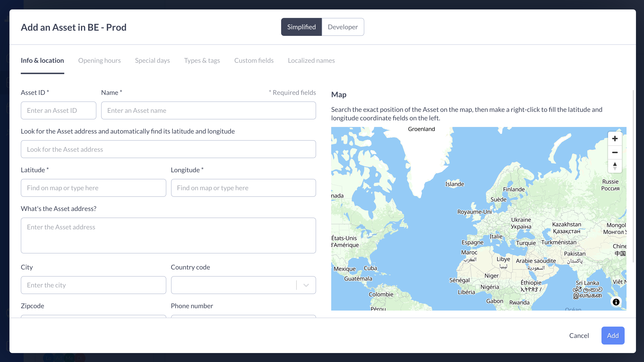The width and height of the screenshot is (644, 362).
Task: Click the address lookup search field
Action: pos(168,149)
